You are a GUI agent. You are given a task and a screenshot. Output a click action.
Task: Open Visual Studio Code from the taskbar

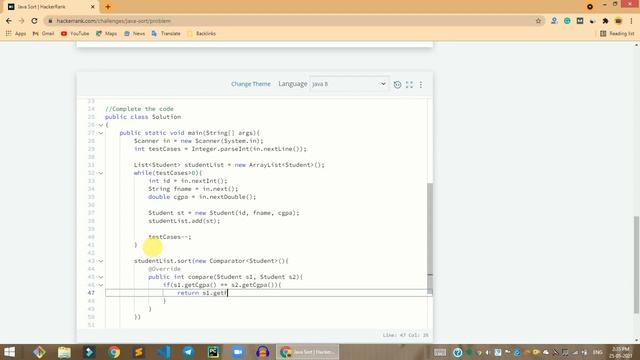click(x=164, y=352)
